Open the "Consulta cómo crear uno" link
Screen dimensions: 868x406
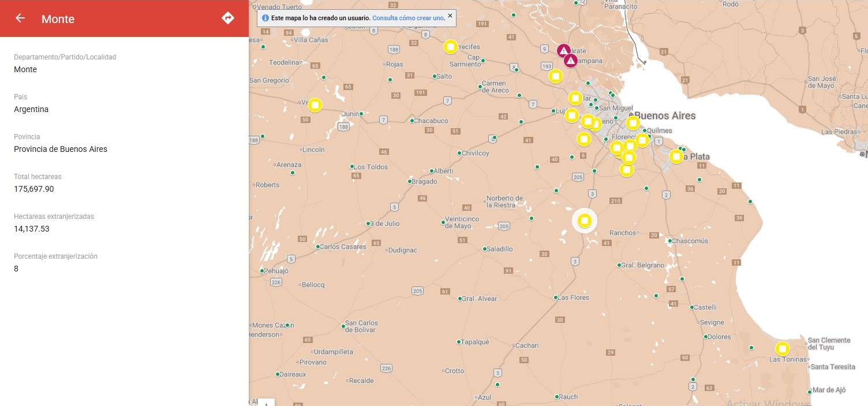click(x=408, y=18)
